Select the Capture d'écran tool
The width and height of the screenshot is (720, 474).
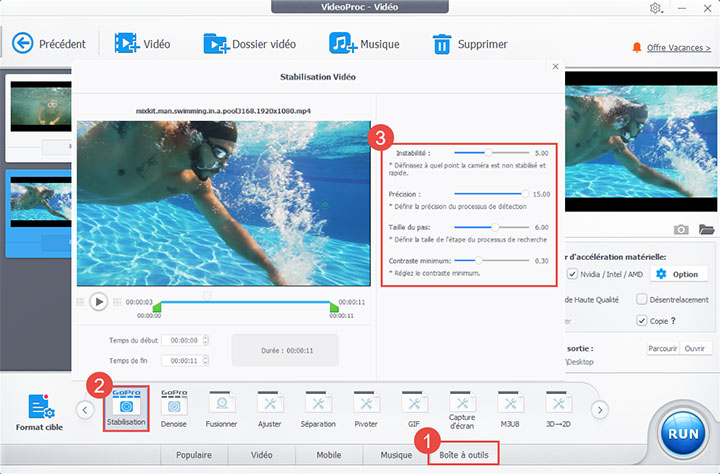(462, 408)
